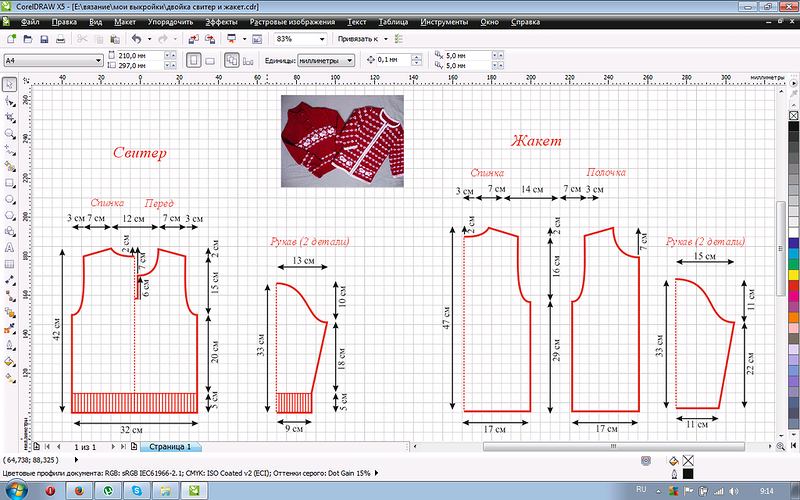Select the Blend interactive tool
Viewport: 800px width, 500px height.
click(9, 312)
